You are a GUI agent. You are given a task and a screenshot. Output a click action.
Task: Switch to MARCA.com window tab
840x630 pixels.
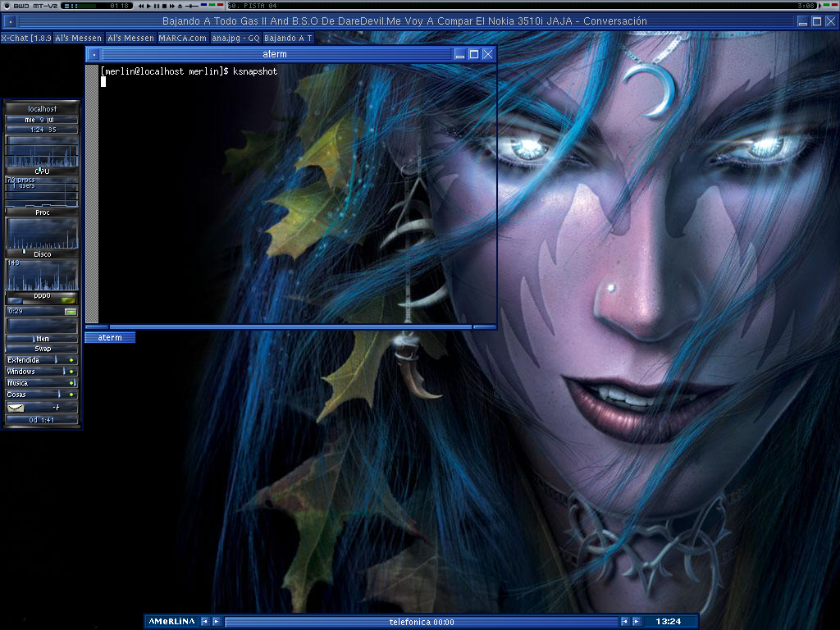tap(183, 38)
